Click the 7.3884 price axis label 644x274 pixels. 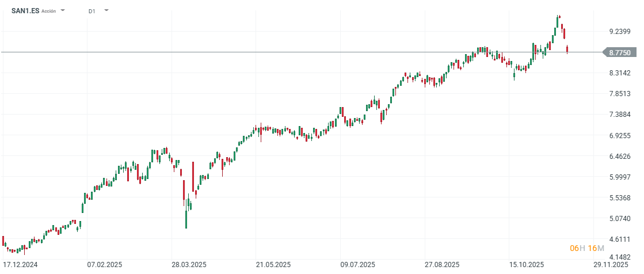point(620,115)
